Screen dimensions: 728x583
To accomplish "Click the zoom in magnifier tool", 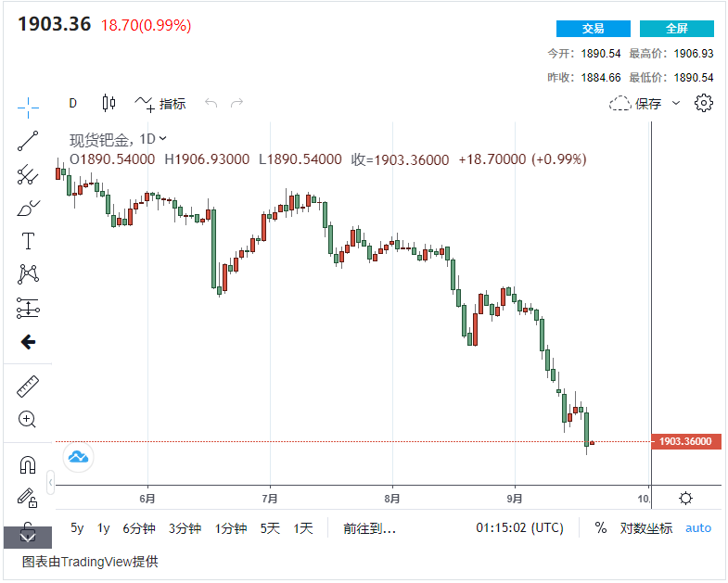I will pyautogui.click(x=28, y=419).
